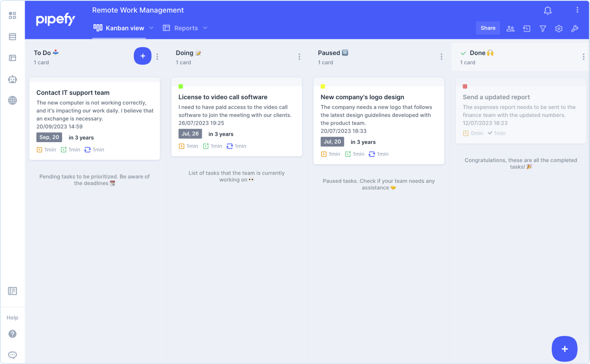The height and width of the screenshot is (364, 590).
Task: Select the apps grid icon at sidebar top
Action: pyautogui.click(x=12, y=15)
